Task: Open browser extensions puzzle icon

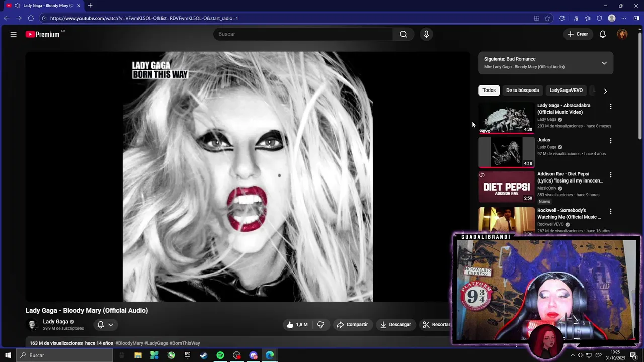Action: pos(562,18)
